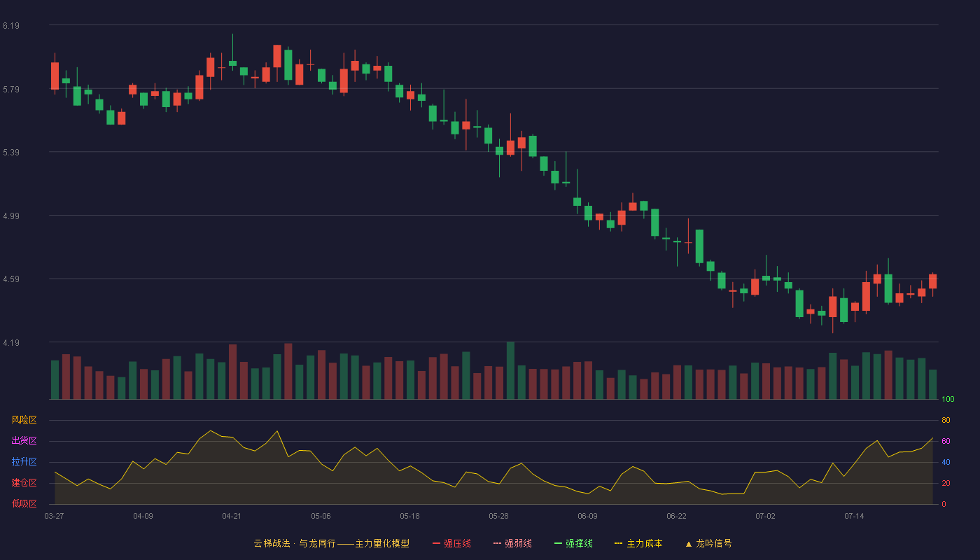Select the 风险区 zone label
Image resolution: width=980 pixels, height=560 pixels.
point(24,420)
